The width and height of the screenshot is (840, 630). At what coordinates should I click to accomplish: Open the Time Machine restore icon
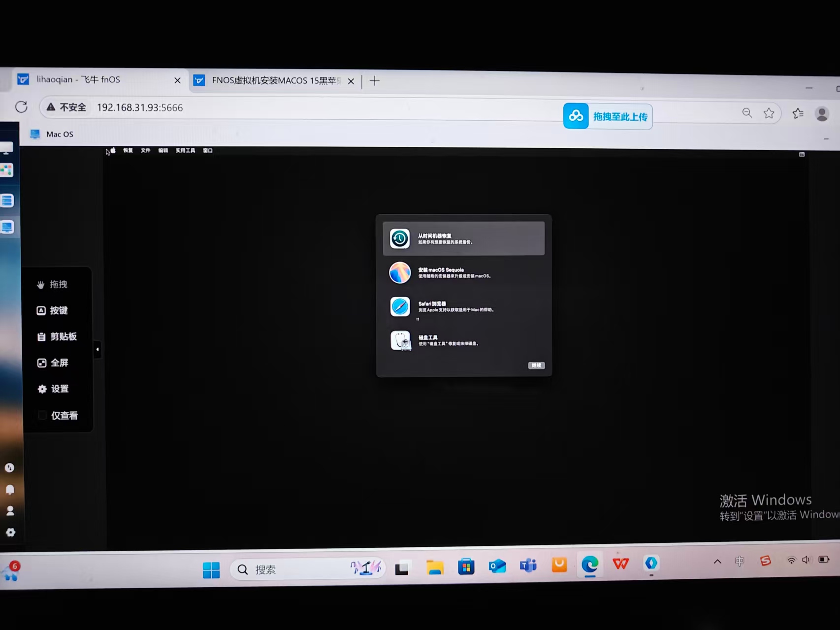coord(400,238)
